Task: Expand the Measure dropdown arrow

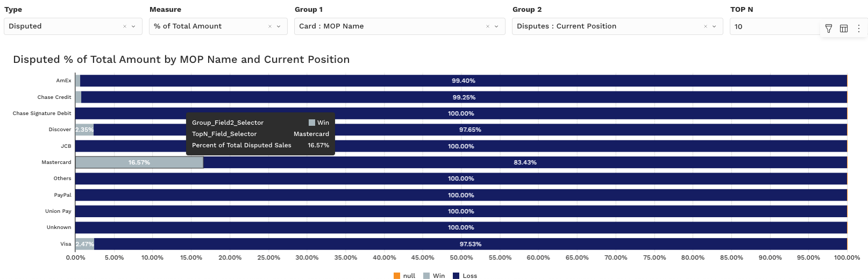Action: (x=279, y=26)
